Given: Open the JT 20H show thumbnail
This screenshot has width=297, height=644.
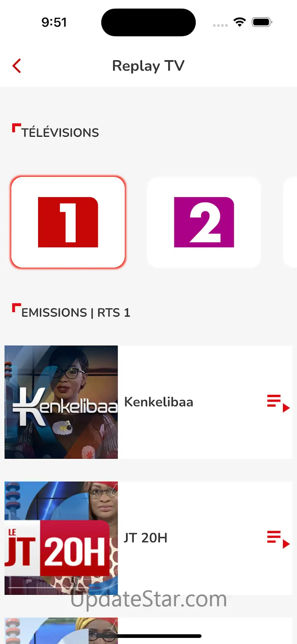Looking at the screenshot, I should click(x=61, y=538).
